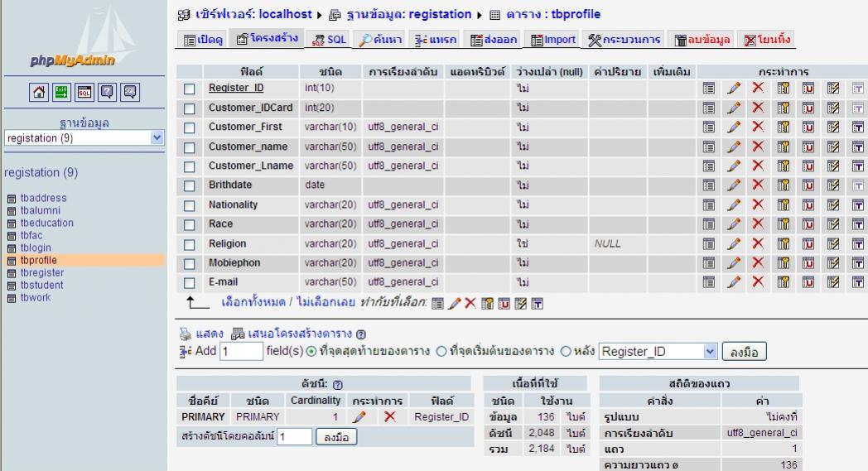The image size is (868, 471).
Task: Tick the checkbox for Mobiephon field
Action: (190, 264)
